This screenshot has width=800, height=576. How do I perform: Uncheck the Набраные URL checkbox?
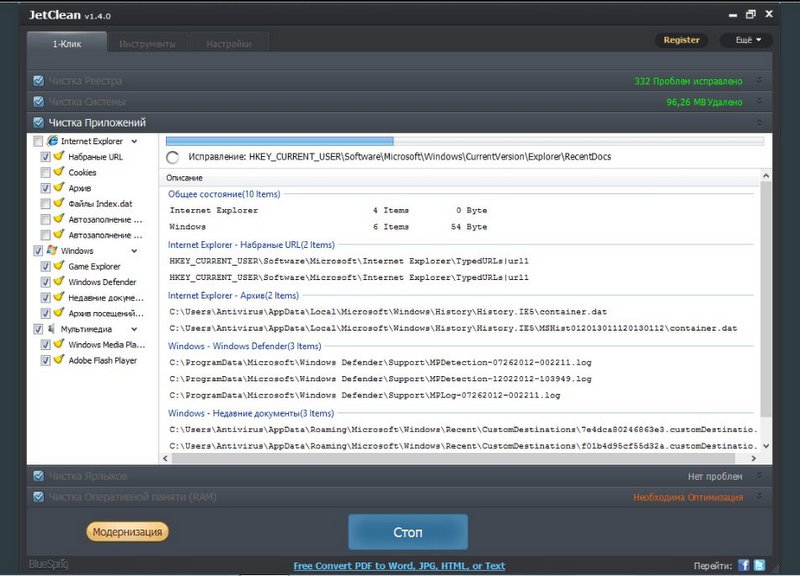(45, 157)
